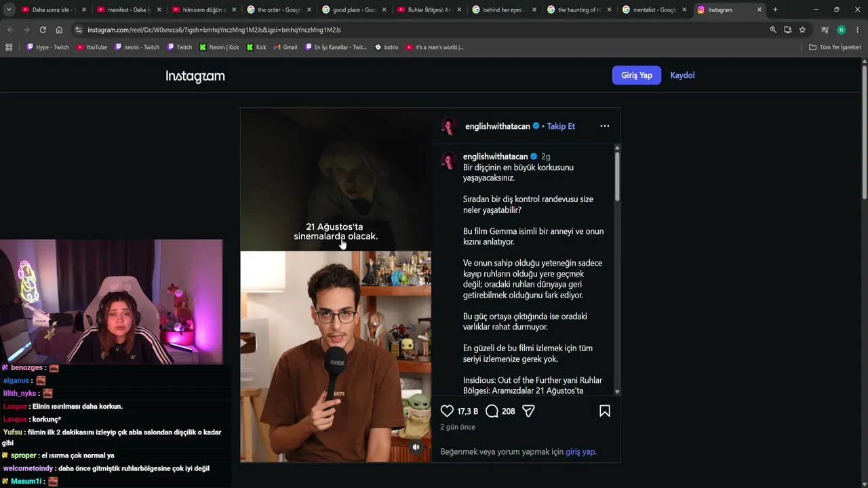Open the Chrome home page

[x=59, y=30]
